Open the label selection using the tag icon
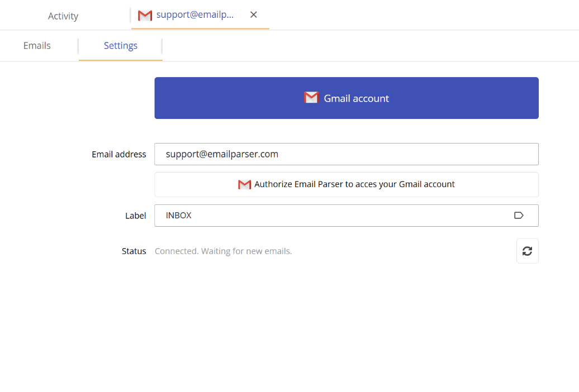The height and width of the screenshot is (392, 579). coord(519,215)
